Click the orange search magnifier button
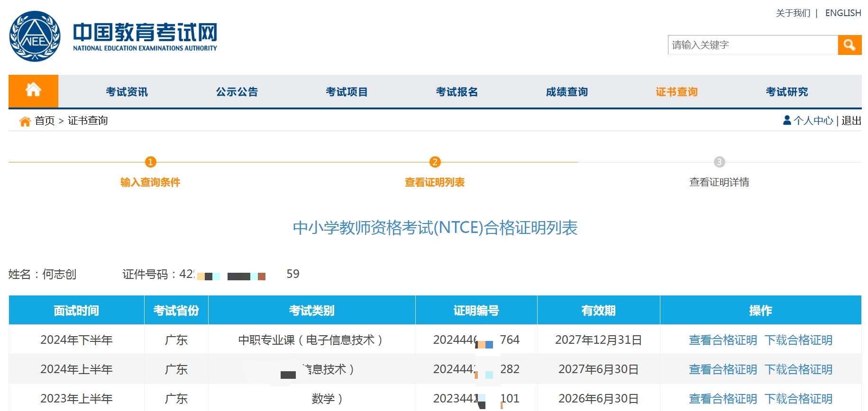The width and height of the screenshot is (868, 411). click(x=850, y=45)
